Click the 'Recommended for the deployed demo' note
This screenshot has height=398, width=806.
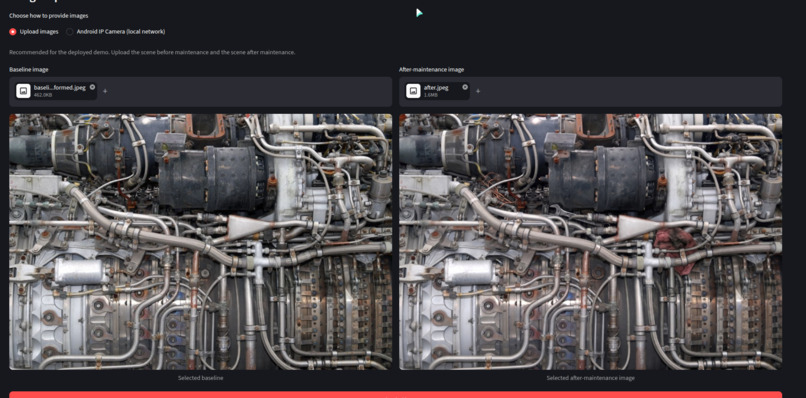pos(152,52)
